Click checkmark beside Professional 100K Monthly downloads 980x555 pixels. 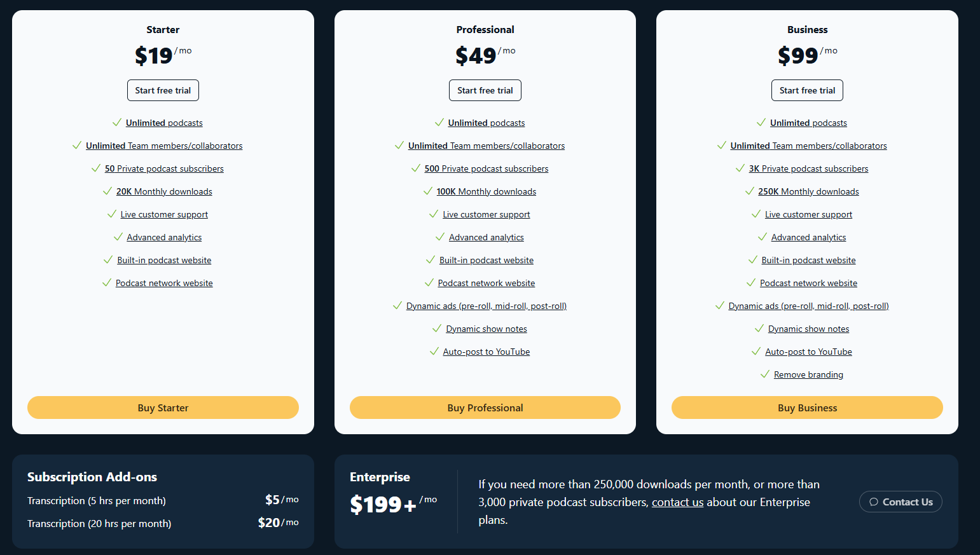[428, 191]
